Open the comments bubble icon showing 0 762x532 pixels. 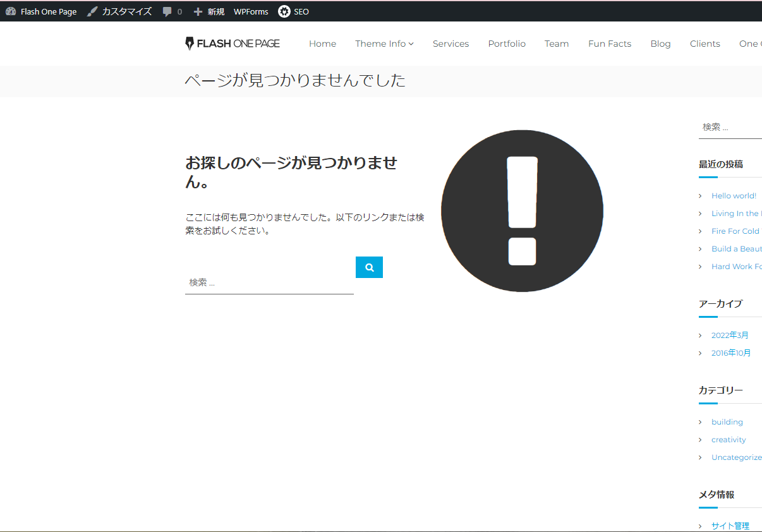tap(169, 11)
